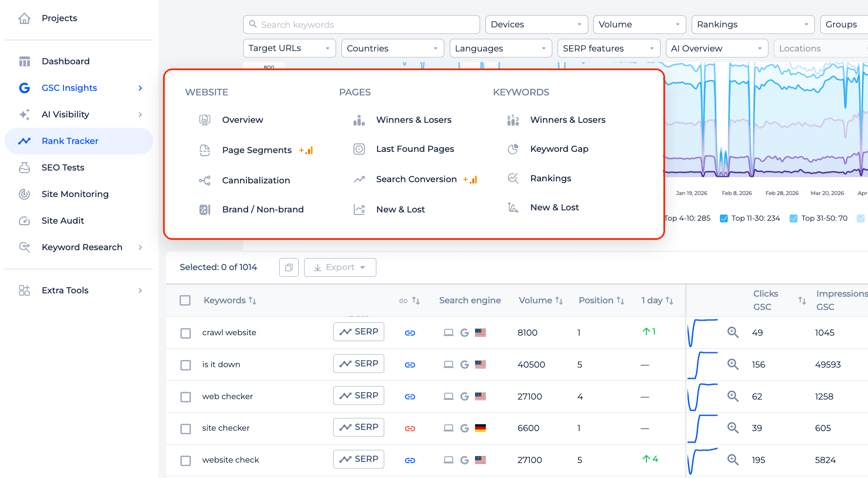The image size is (868, 478).
Task: Click the magnifier icon in website check row
Action: coord(733,460)
